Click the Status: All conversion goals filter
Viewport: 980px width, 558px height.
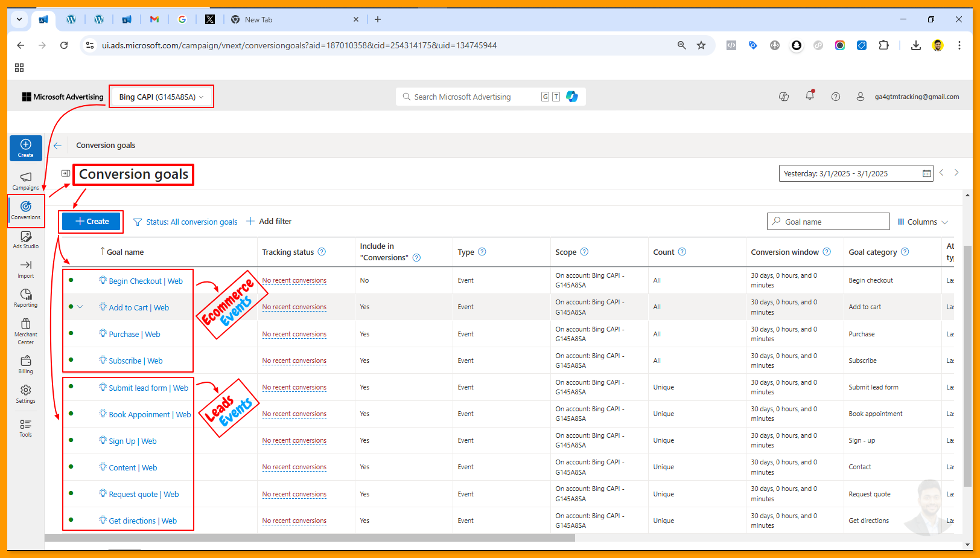point(186,222)
